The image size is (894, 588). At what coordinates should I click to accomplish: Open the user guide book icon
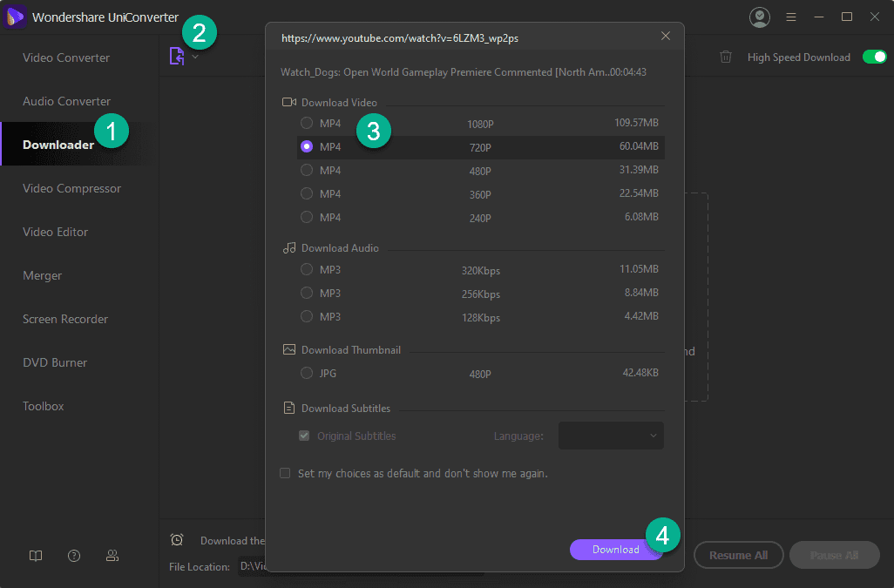(36, 556)
